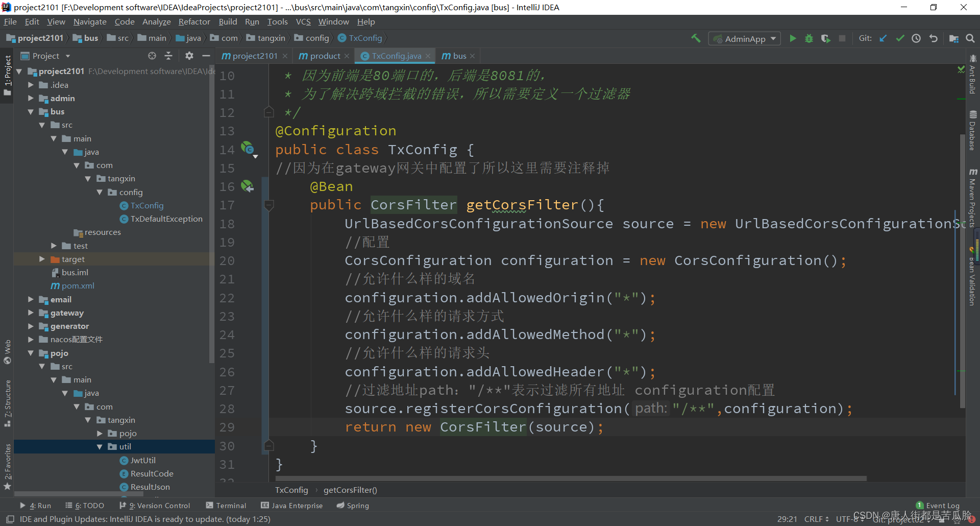Click getCorsFilter() in the editor breadcrumb
980x526 pixels.
(x=350, y=490)
